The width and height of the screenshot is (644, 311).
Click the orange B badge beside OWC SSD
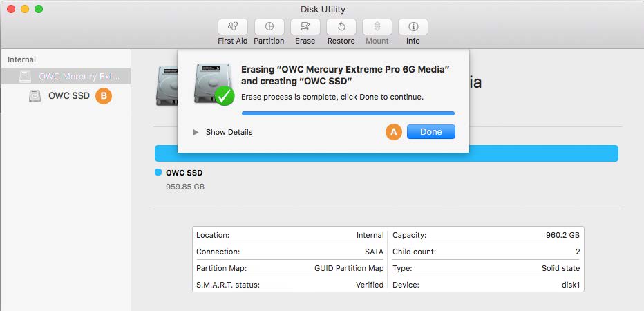(103, 96)
